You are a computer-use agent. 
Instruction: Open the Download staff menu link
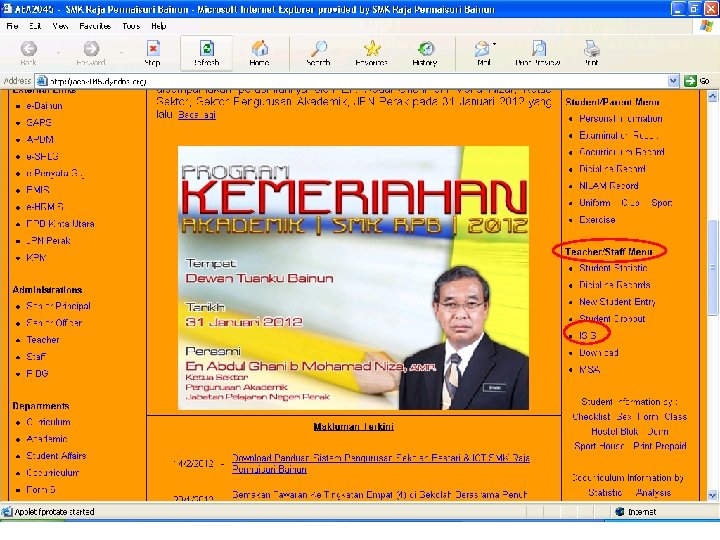tap(599, 353)
